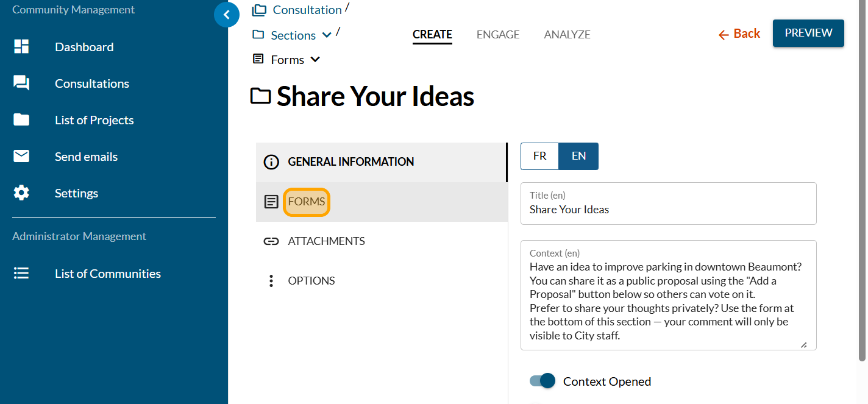The width and height of the screenshot is (868, 404).
Task: Click the List of Projects folder icon
Action: pos(21,120)
